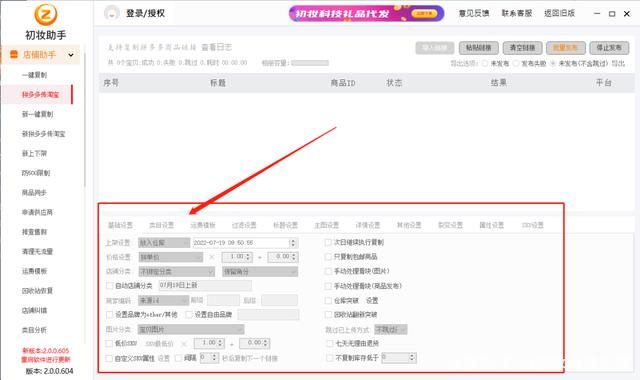Enable 设置品牌为other/其他 checkbox
The height and width of the screenshot is (380, 640).
point(109,315)
